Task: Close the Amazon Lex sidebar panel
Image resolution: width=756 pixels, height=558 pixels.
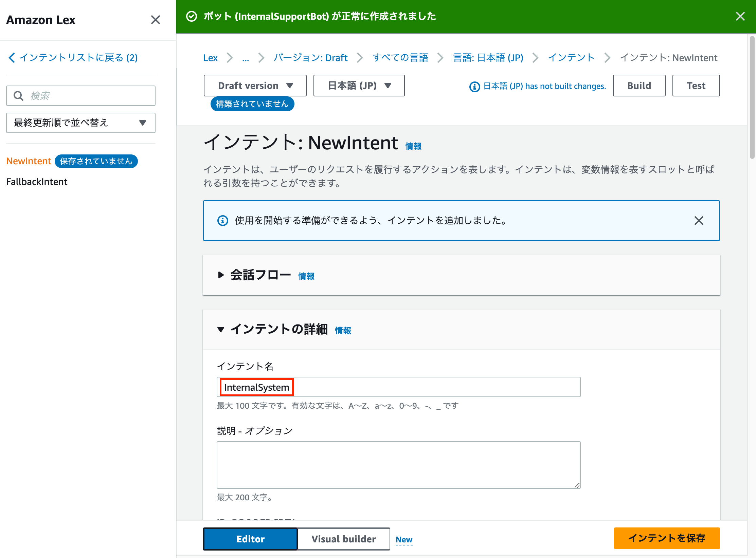Action: coord(156,20)
